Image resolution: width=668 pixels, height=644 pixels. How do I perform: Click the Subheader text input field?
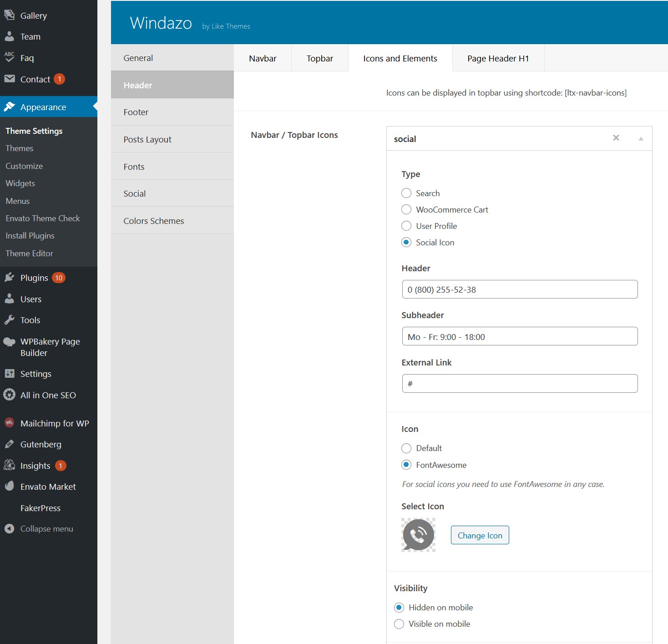click(x=520, y=336)
